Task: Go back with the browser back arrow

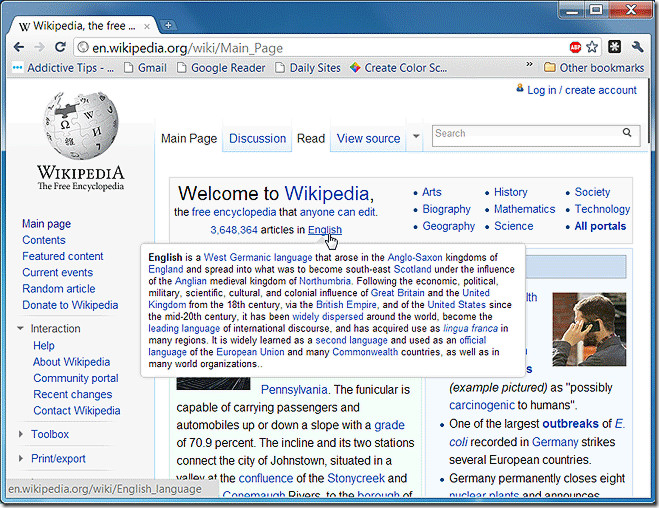Action: click(18, 47)
